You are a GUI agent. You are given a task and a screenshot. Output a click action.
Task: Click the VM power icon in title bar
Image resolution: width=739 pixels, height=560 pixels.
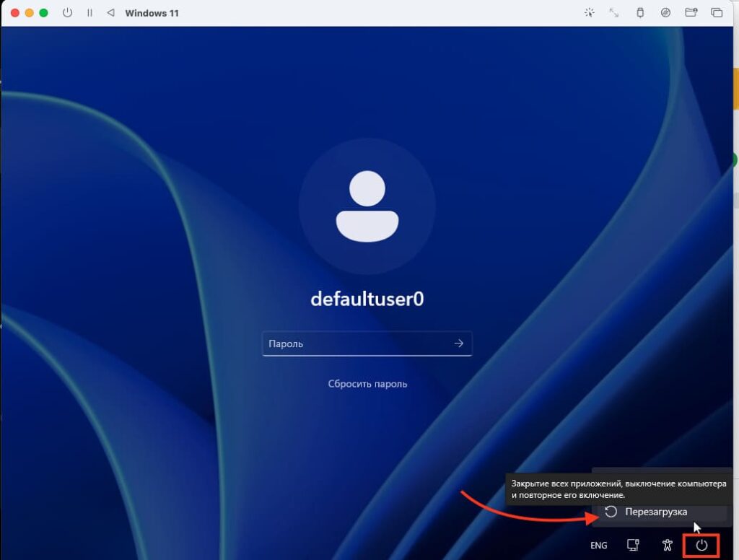68,13
